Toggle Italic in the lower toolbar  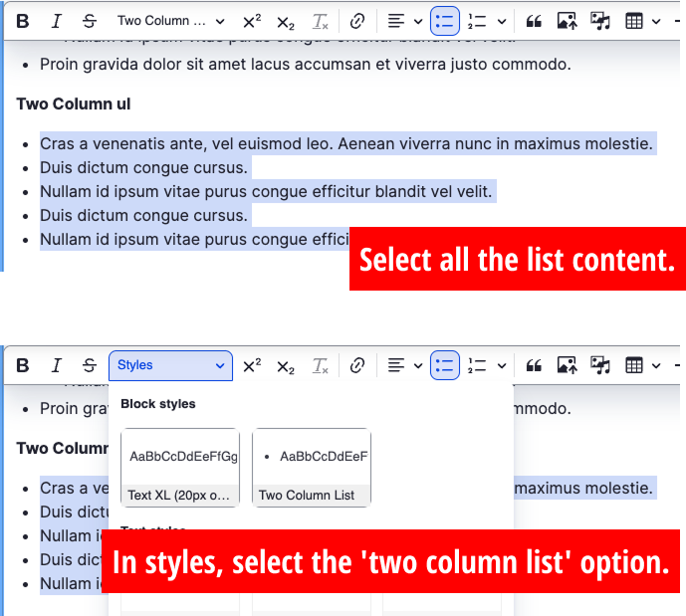(x=57, y=365)
